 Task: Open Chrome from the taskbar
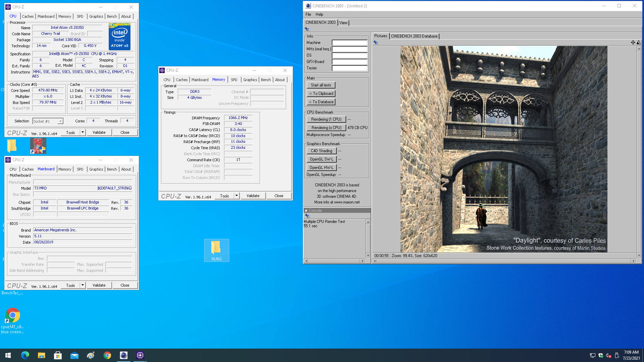point(107,355)
